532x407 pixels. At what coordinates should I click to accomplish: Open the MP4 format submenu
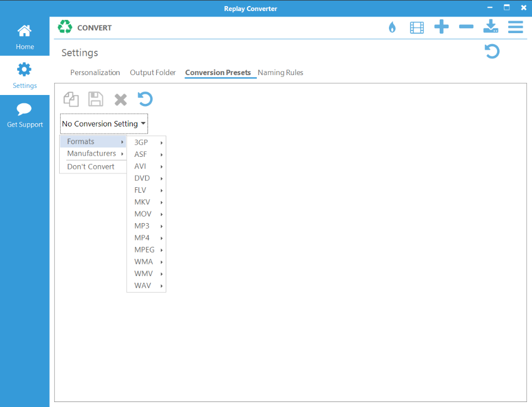point(146,238)
